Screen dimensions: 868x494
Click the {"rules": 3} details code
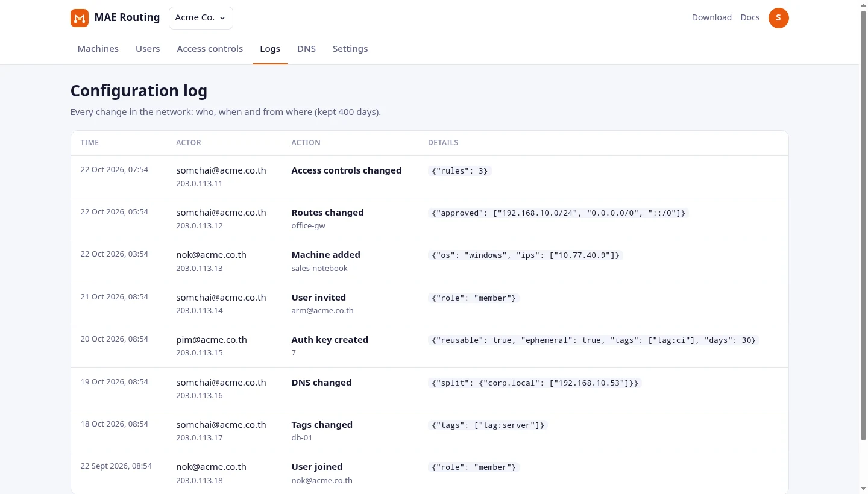(460, 171)
